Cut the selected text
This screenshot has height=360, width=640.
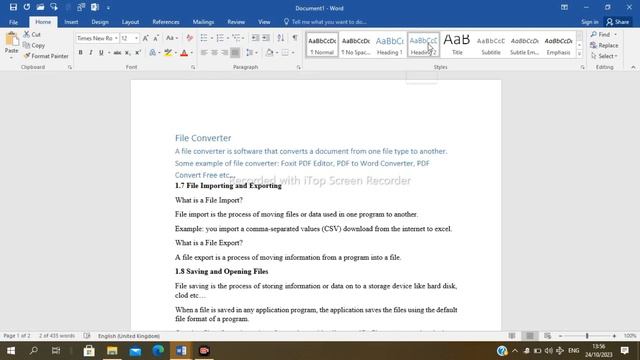pyautogui.click(x=32, y=34)
